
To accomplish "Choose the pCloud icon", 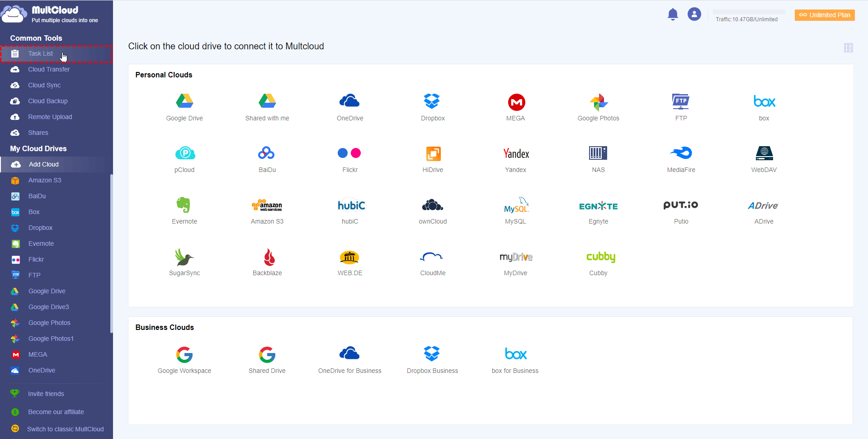I will tap(185, 153).
